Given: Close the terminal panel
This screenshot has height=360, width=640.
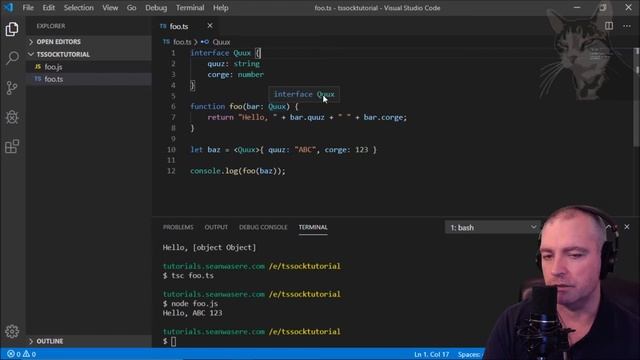Looking at the screenshot, I should click(627, 227).
